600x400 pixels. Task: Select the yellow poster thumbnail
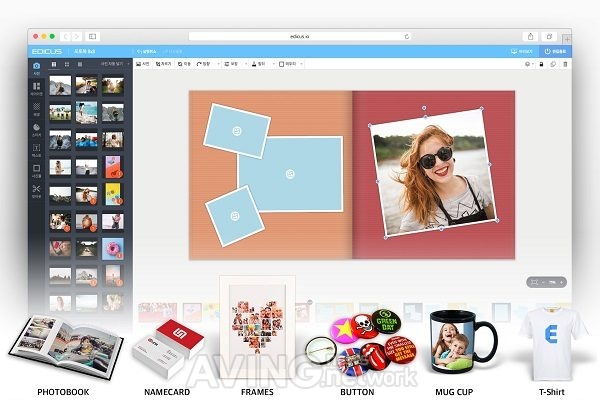coord(113,194)
